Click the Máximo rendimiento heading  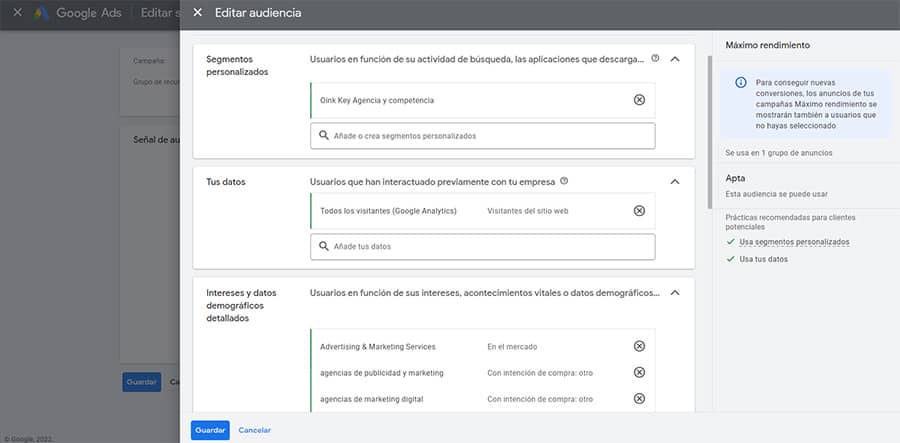tap(767, 45)
